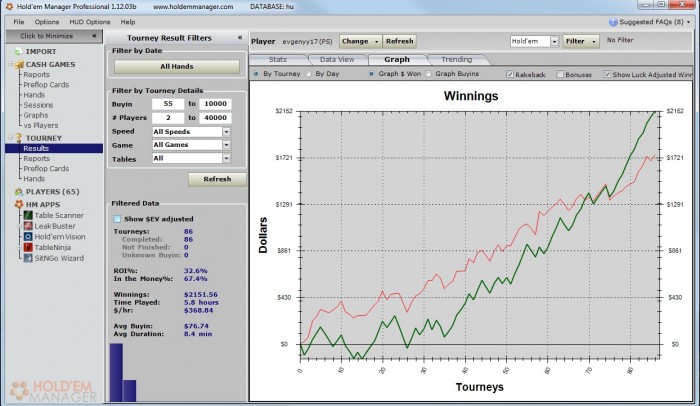Screen dimensions: 700x406
Task: Enable Show $EV adjusted checkbox
Action: 117,219
